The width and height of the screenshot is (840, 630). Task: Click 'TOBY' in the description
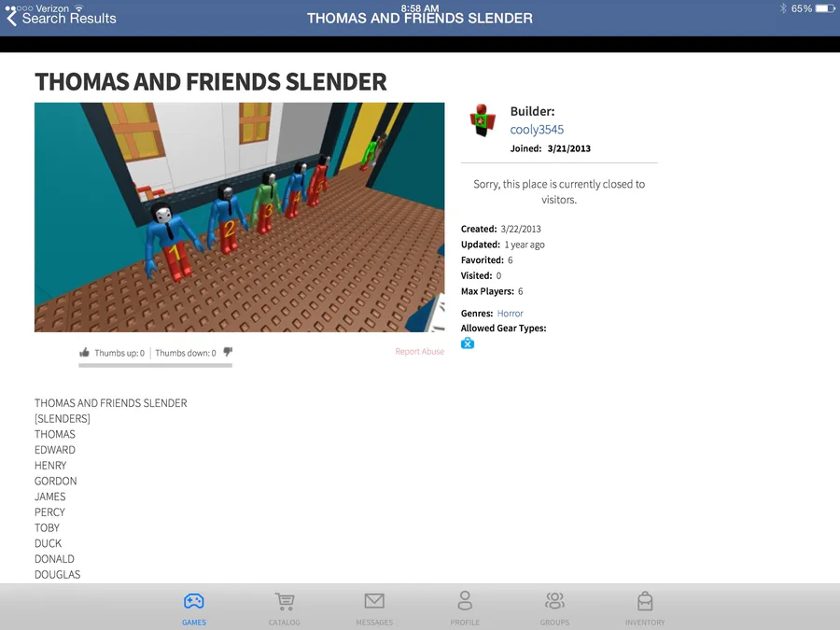48,527
